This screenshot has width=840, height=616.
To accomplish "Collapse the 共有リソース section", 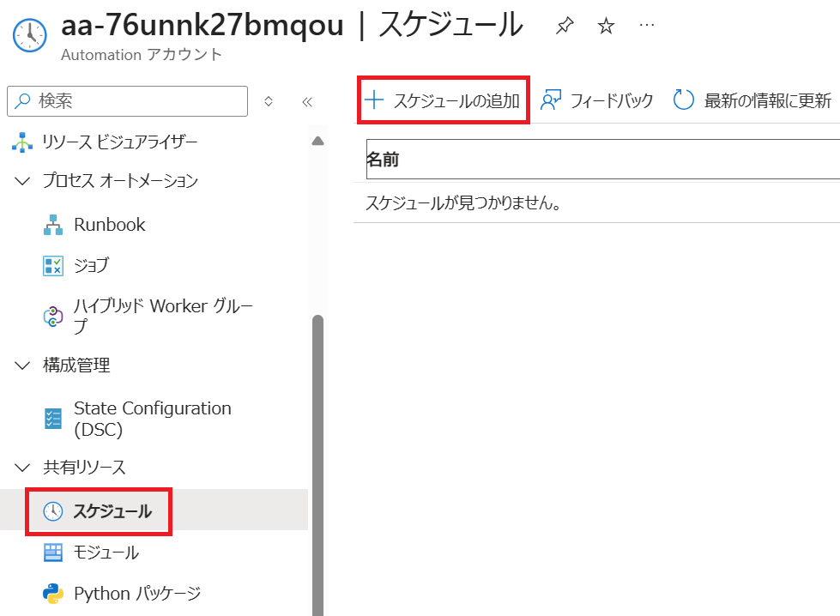I will [22, 468].
